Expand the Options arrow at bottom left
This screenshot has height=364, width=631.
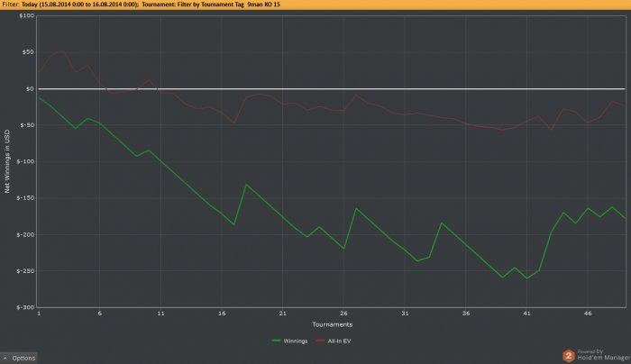coord(5,358)
